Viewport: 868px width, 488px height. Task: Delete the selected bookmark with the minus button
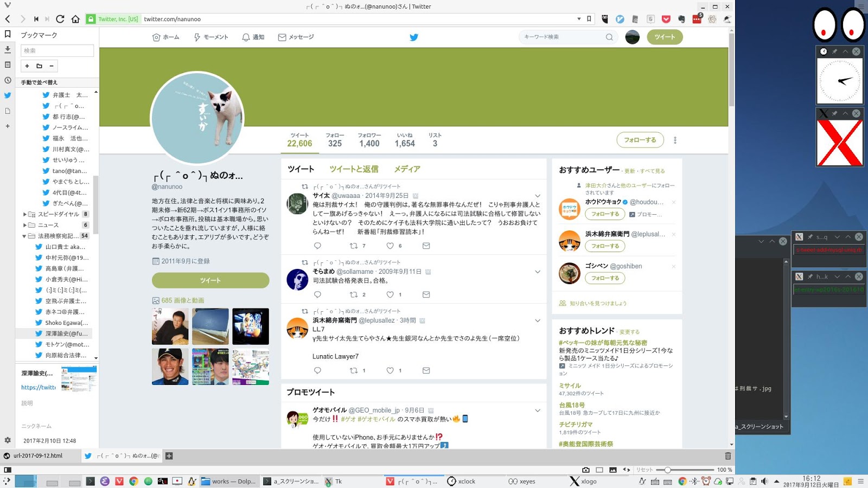point(52,66)
